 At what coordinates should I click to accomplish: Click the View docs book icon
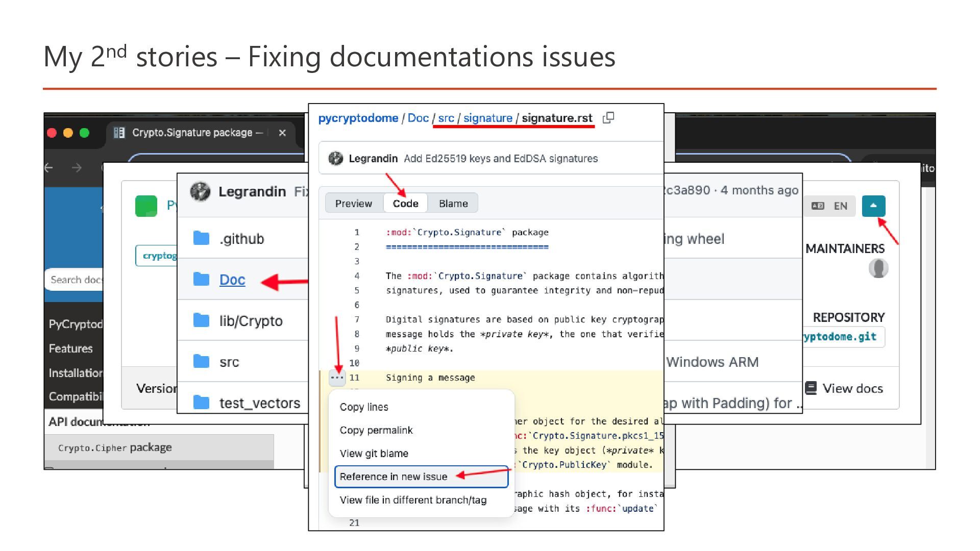(x=811, y=388)
